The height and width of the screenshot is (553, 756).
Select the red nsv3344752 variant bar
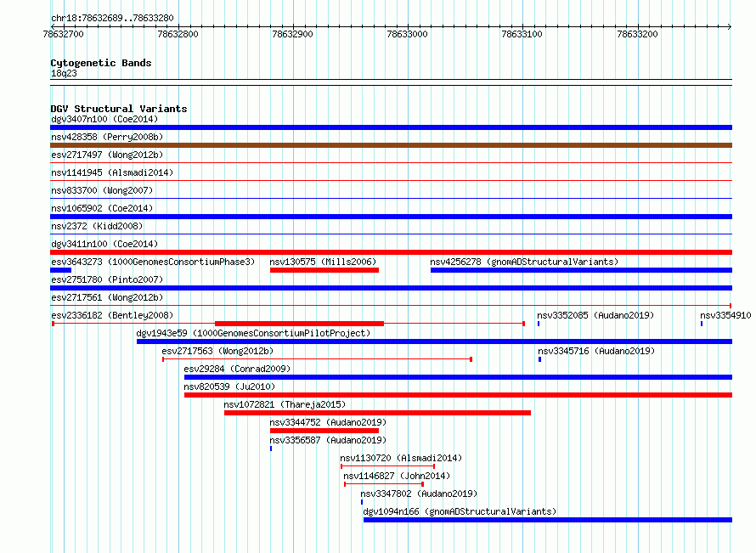click(324, 431)
